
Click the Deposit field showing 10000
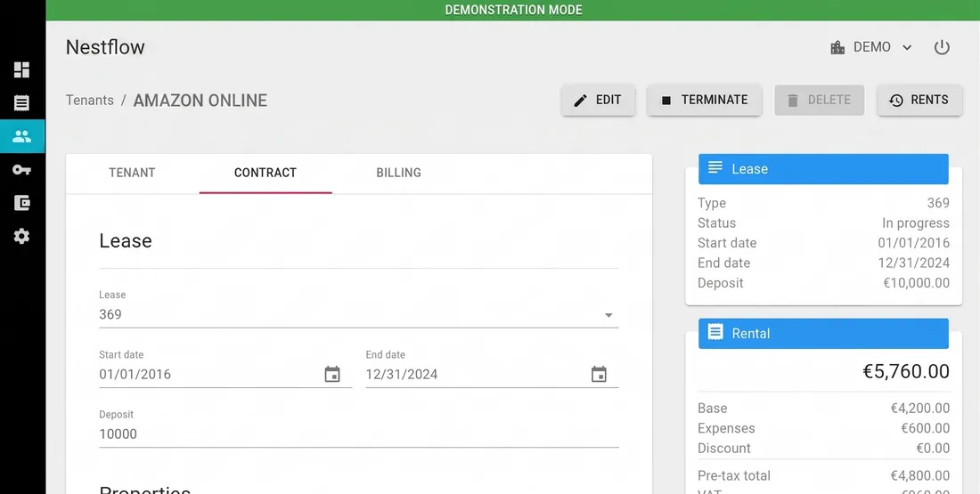[x=359, y=434]
